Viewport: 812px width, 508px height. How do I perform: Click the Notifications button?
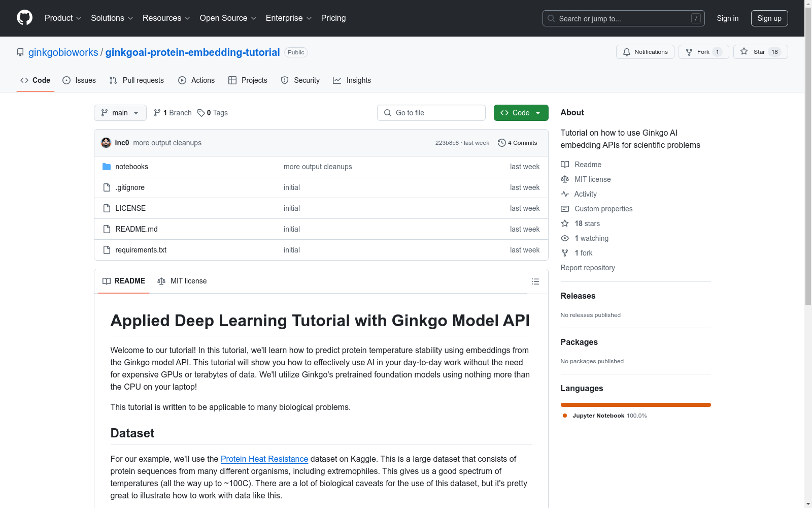pyautogui.click(x=645, y=52)
